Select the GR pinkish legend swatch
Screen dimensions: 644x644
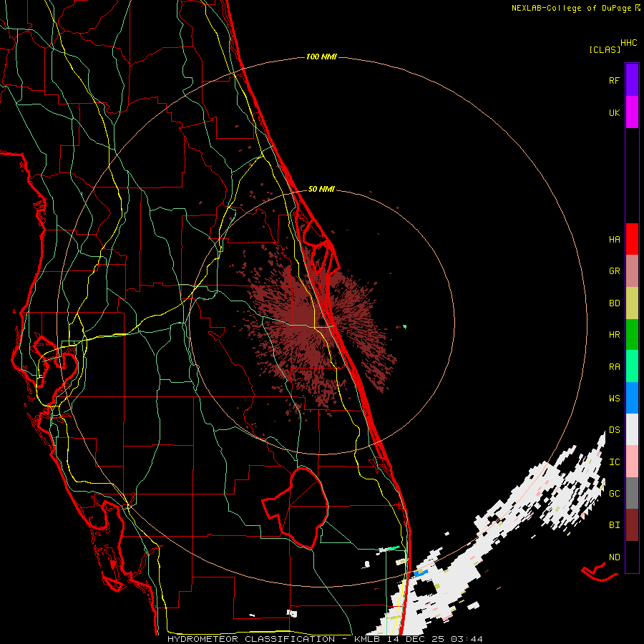(x=632, y=271)
